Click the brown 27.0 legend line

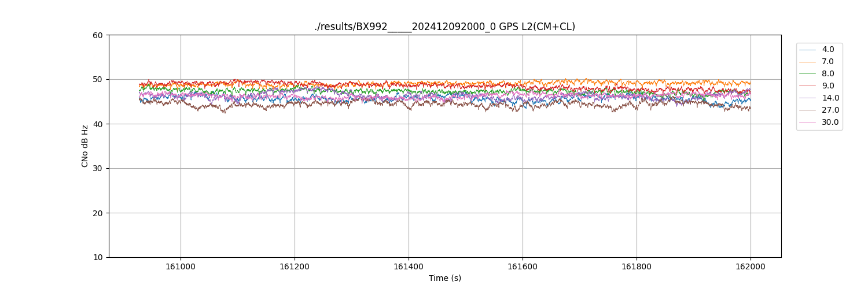pos(808,110)
